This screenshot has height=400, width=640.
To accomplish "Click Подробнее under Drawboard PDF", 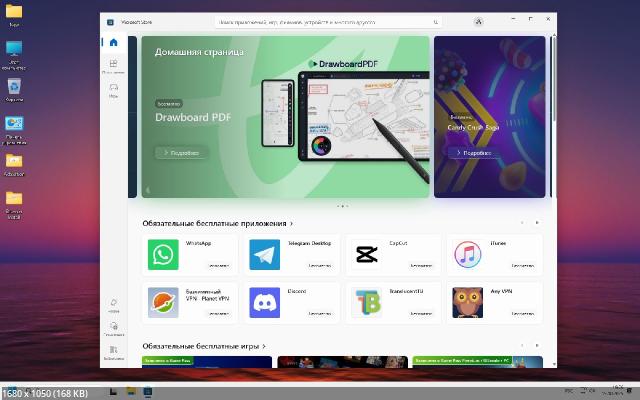I will click(181, 153).
